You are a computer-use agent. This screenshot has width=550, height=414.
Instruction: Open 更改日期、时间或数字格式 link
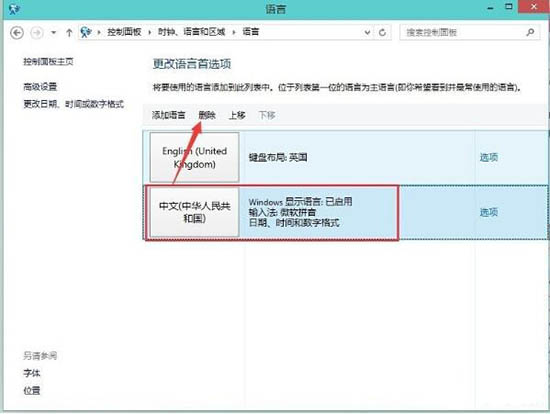pos(74,104)
